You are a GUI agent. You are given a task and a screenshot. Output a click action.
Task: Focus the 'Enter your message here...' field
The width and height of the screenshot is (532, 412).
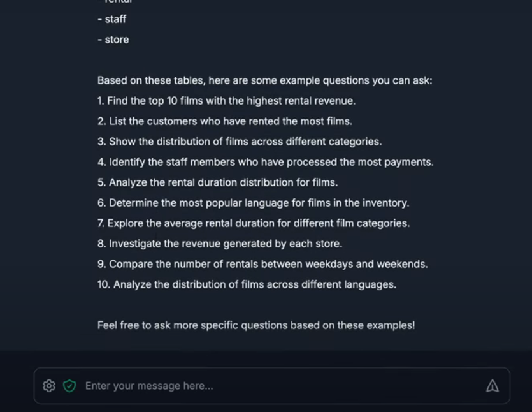(271, 386)
